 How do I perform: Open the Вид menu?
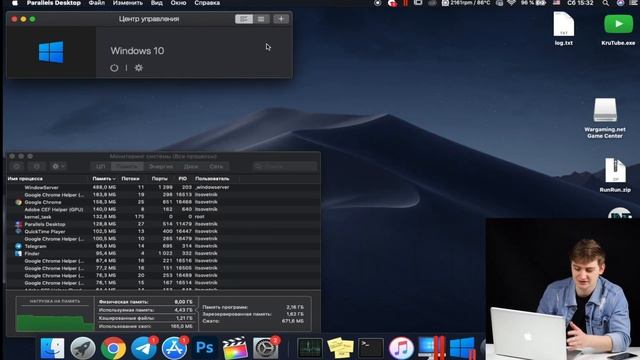coord(156,3)
